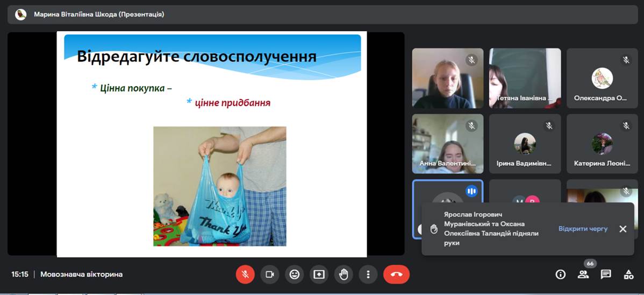
Task: Raise your hand in the meeting
Action: click(x=344, y=275)
